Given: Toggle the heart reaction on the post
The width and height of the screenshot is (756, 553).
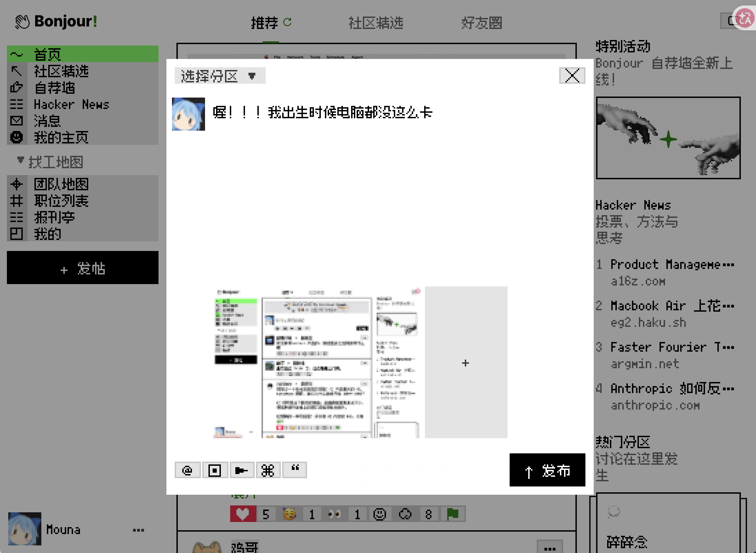Looking at the screenshot, I should pyautogui.click(x=243, y=514).
